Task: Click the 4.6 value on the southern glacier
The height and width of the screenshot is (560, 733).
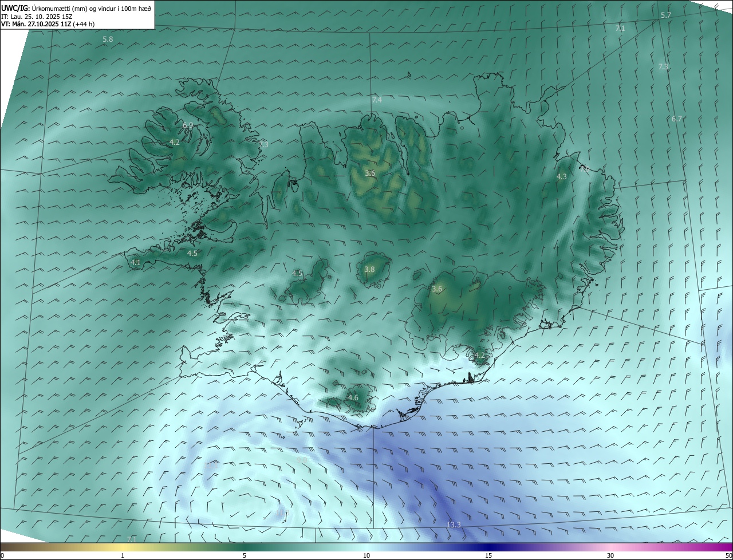Action: click(353, 398)
